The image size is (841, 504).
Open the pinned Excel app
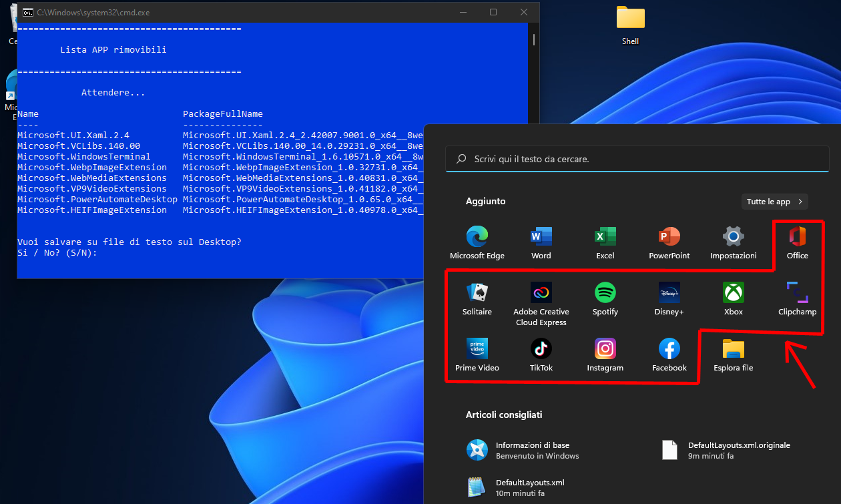coord(605,243)
